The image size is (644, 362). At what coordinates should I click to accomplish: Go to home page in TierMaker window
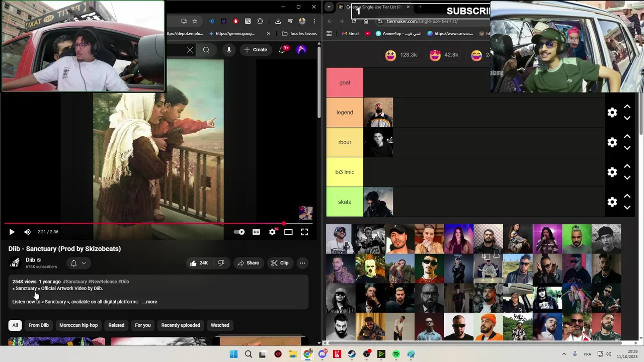click(x=366, y=21)
